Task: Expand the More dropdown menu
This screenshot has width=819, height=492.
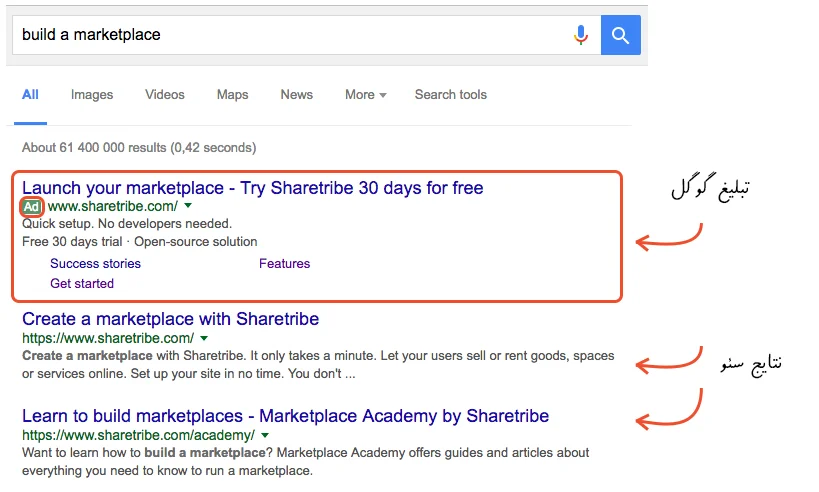Action: [366, 95]
